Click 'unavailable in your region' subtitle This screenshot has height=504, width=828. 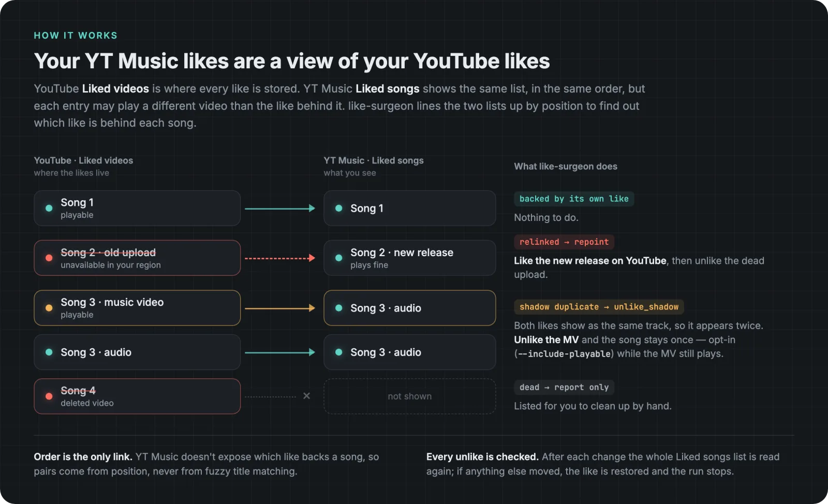coord(111,265)
